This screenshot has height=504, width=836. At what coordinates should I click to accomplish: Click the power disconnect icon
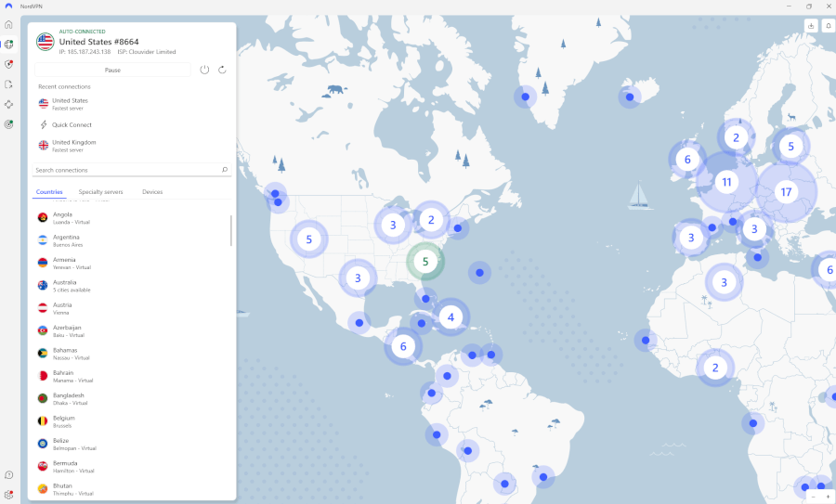(x=204, y=70)
